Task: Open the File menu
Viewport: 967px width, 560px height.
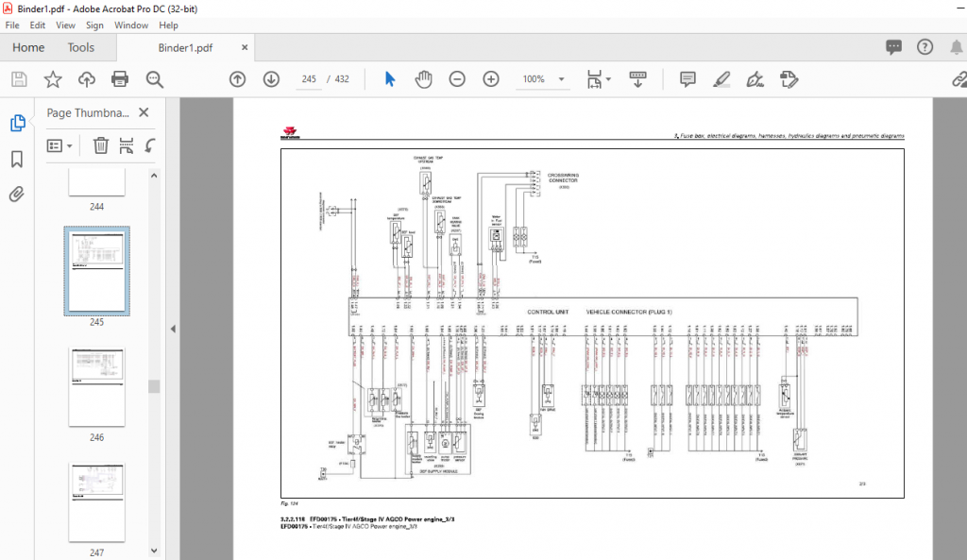Action: pos(12,25)
